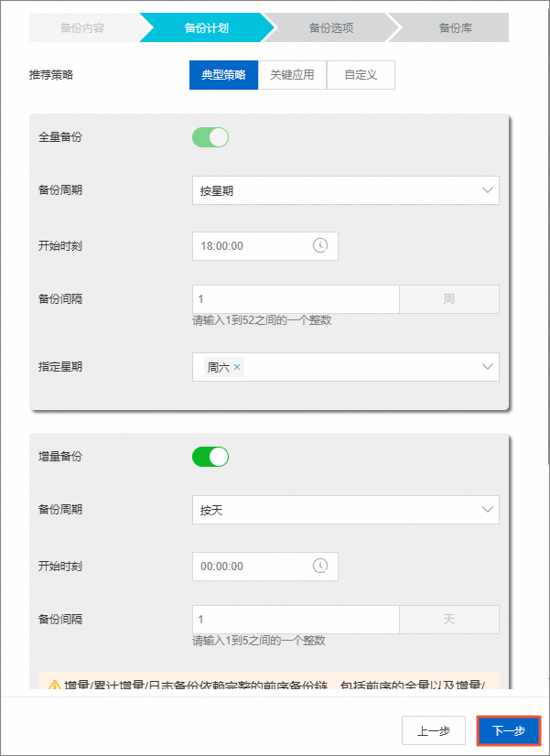Remove the 周六 tag using its x icon
Image resolution: width=550 pixels, height=756 pixels.
coord(237,367)
